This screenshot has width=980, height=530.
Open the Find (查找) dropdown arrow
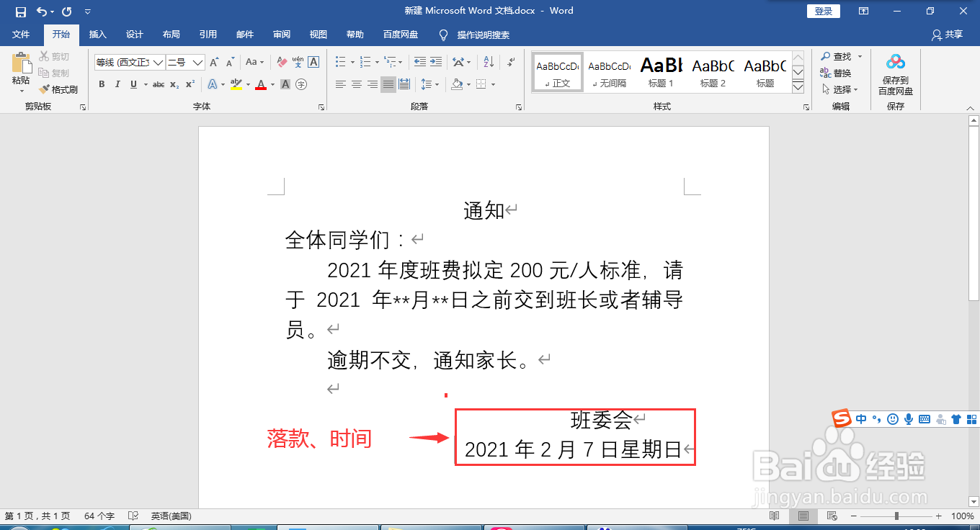[860, 56]
